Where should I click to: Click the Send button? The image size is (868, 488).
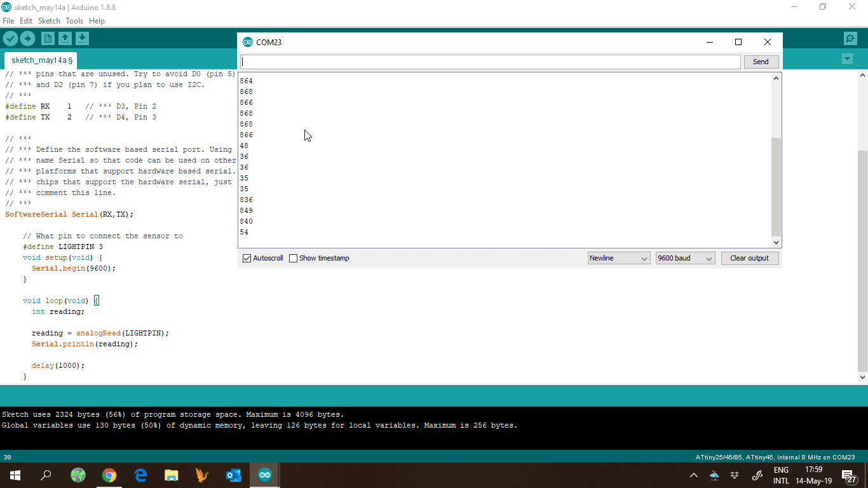point(761,62)
